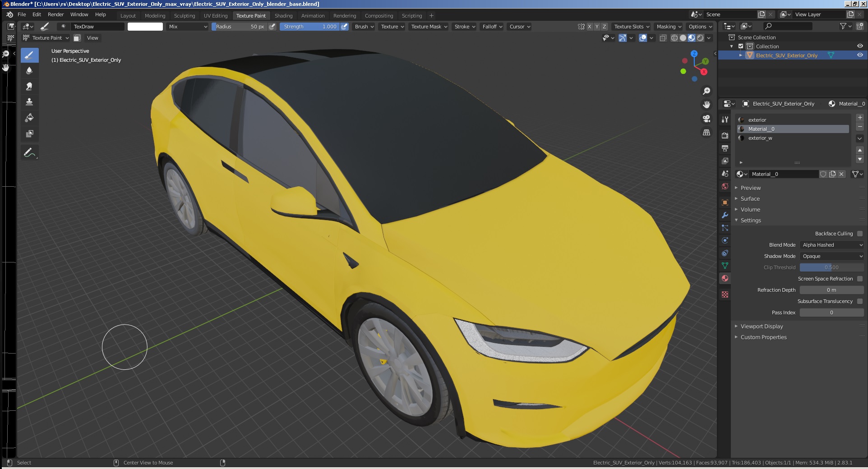Switch to the Sculpting workspace tab
The image size is (868, 469).
pos(185,16)
